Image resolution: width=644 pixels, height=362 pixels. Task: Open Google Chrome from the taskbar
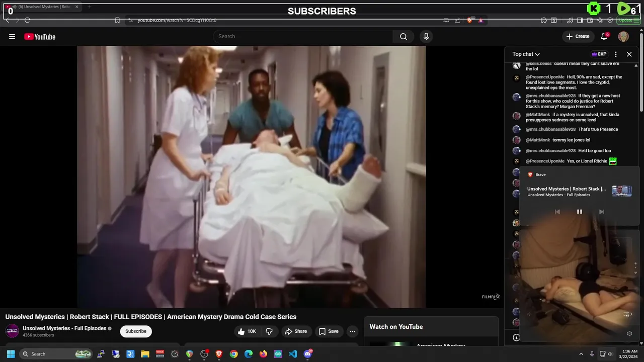[233, 354]
